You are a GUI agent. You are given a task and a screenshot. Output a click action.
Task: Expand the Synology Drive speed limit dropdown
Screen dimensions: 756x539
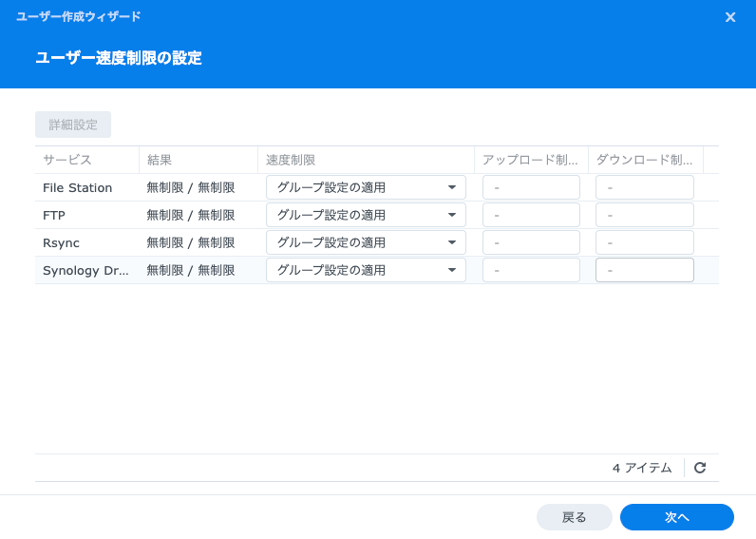[366, 270]
